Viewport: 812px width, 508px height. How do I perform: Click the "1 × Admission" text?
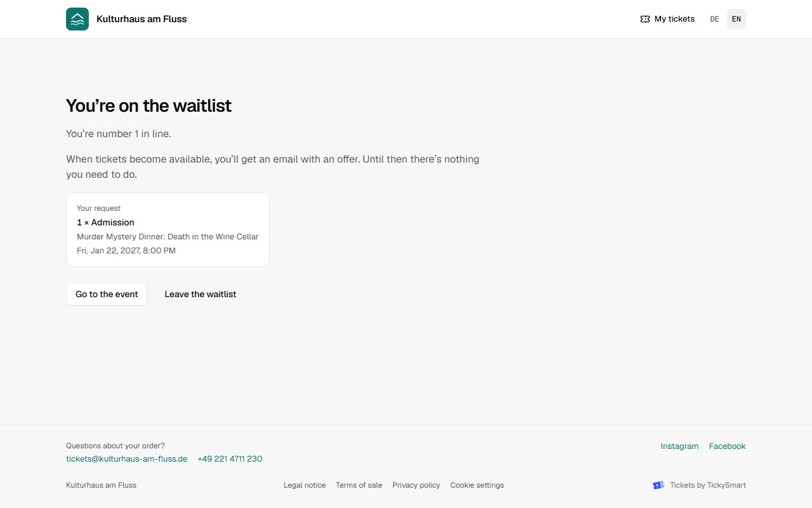[x=105, y=222]
